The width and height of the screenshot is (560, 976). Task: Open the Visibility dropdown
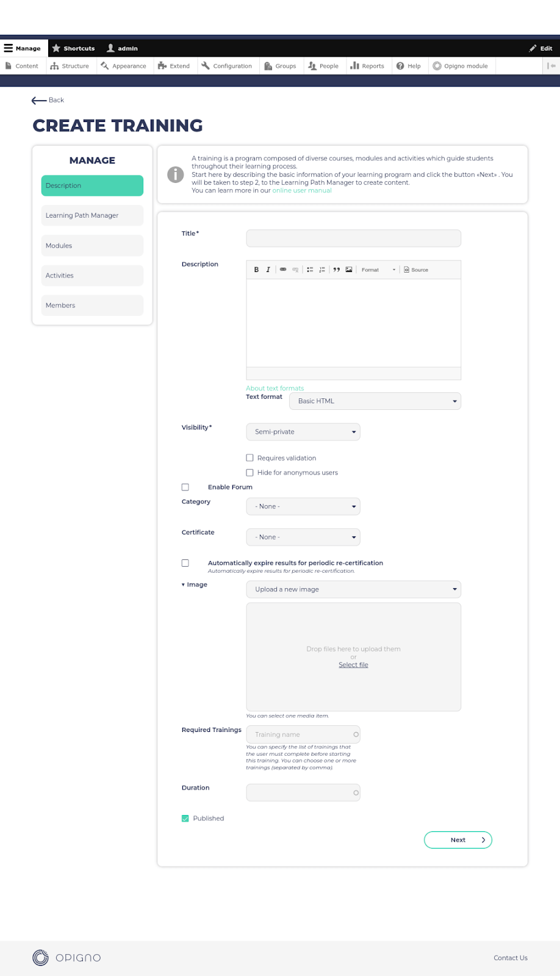pyautogui.click(x=303, y=432)
